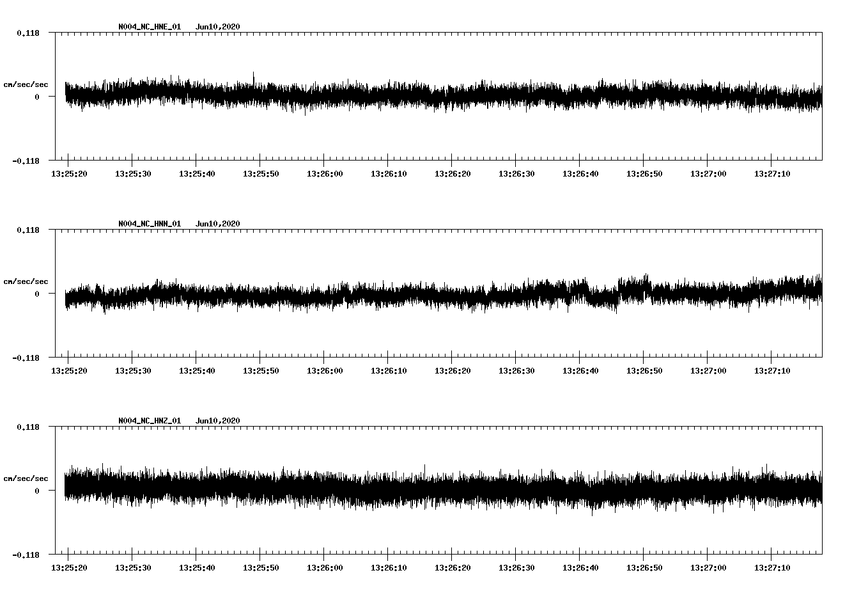Click the Jun10,2020 date on HNE plot
The image size is (868, 591).
218,27
